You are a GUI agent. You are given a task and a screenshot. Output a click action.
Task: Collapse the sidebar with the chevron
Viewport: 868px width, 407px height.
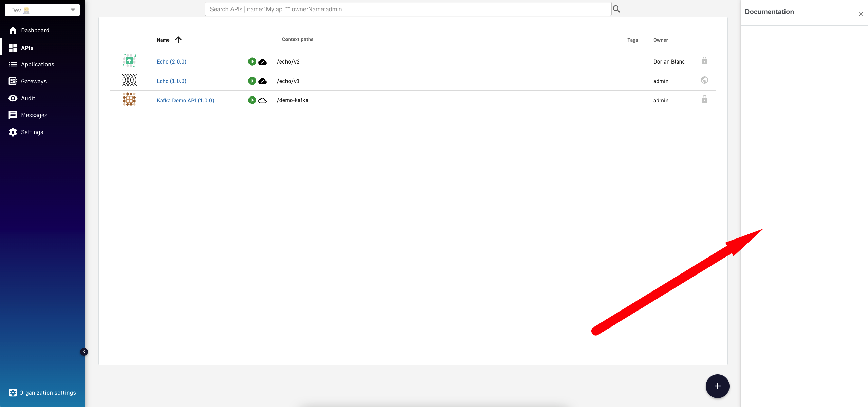coord(84,352)
